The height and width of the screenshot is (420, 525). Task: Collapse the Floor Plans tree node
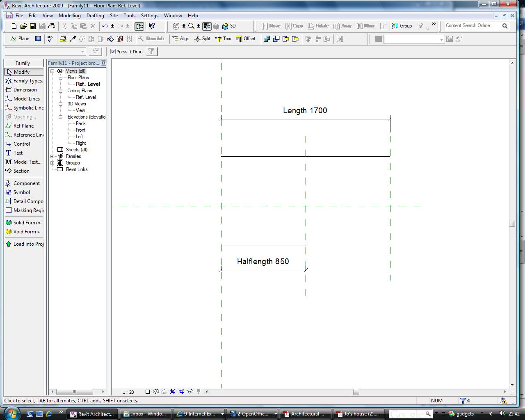60,78
